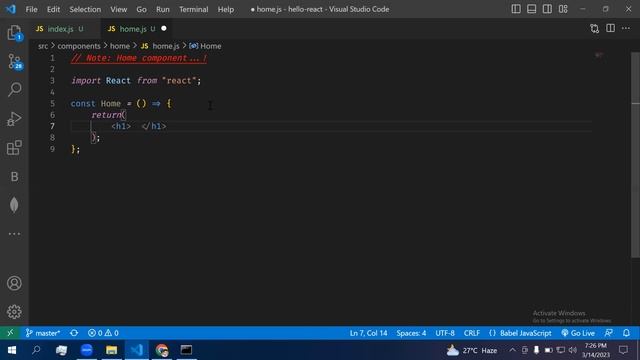
Task: Open Source Control view
Action: tap(14, 62)
